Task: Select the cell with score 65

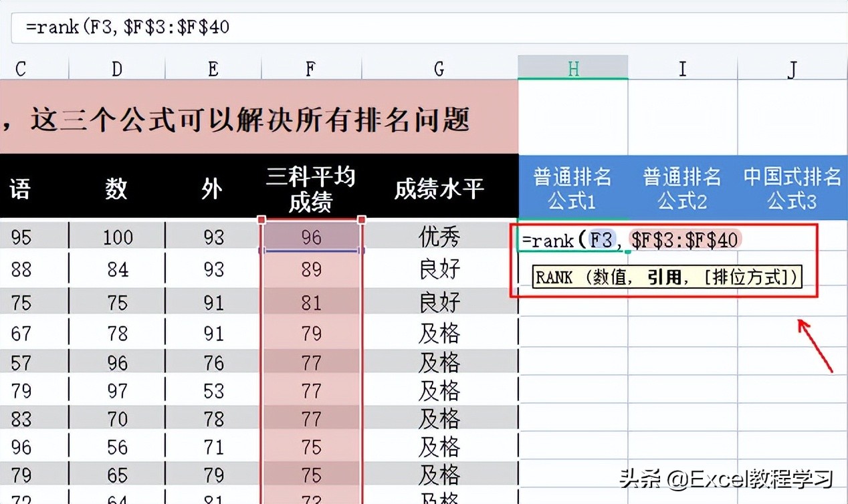Action: (117, 475)
